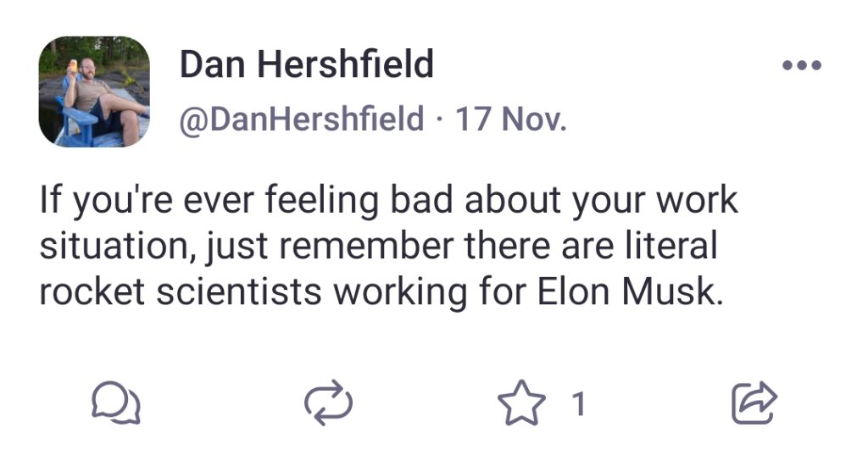Click the words "situation, just" in the post
The width and height of the screenshot is (868, 455).
[154, 247]
